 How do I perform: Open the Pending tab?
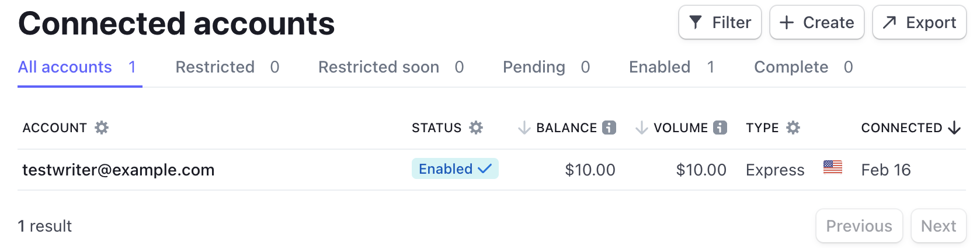point(546,67)
